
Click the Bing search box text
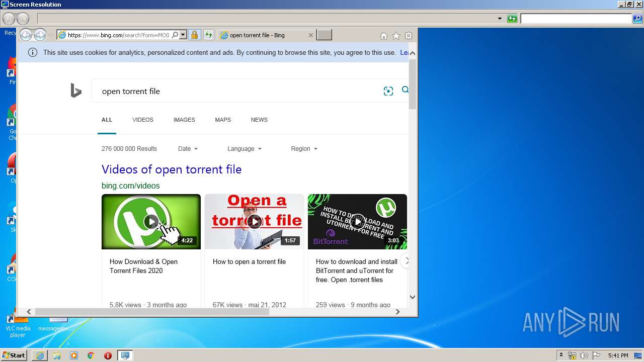[x=131, y=92]
